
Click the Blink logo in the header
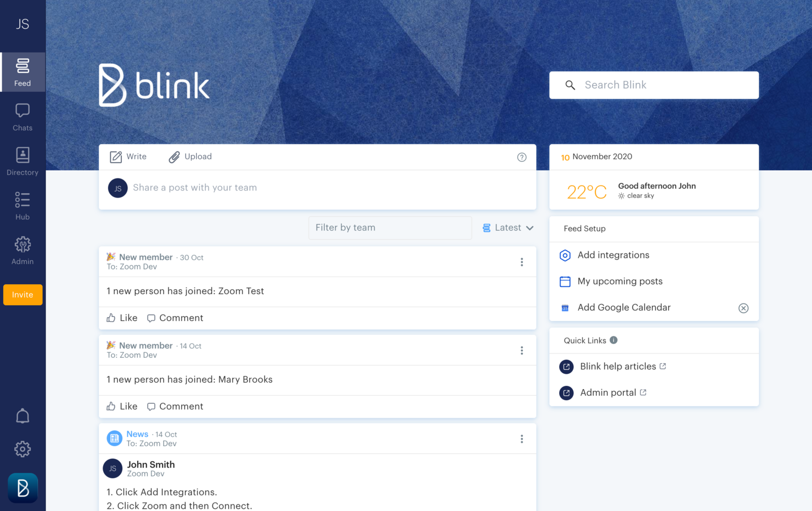[x=154, y=85]
